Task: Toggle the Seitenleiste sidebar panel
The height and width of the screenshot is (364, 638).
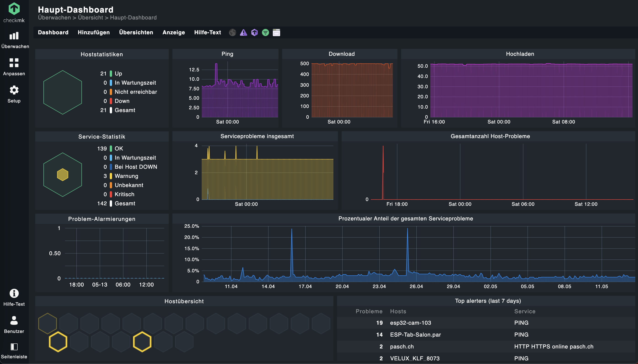Action: 14,351
